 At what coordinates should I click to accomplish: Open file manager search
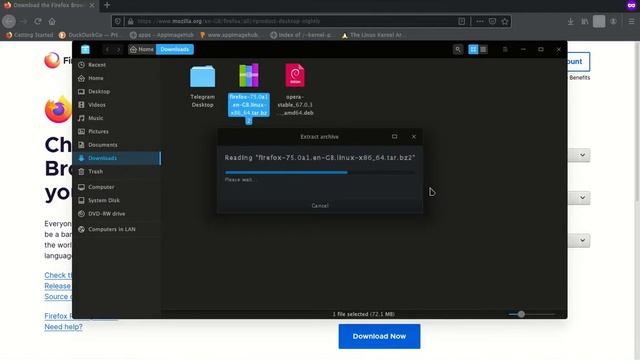tap(458, 49)
